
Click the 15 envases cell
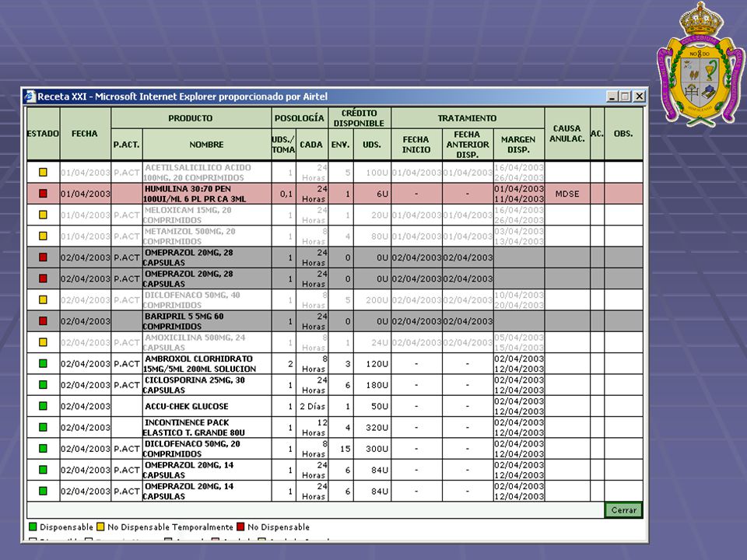pos(341,449)
